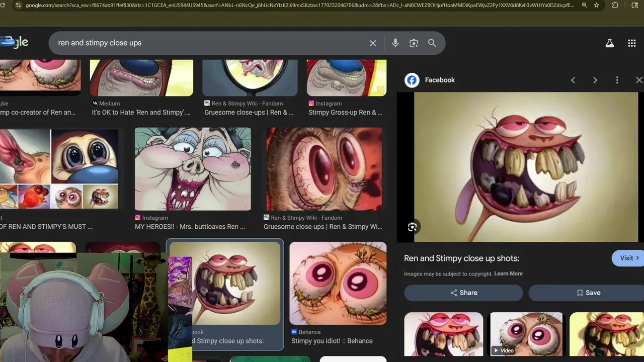644x362 pixels.
Task: Open the Learn More copyright link
Action: 508,274
